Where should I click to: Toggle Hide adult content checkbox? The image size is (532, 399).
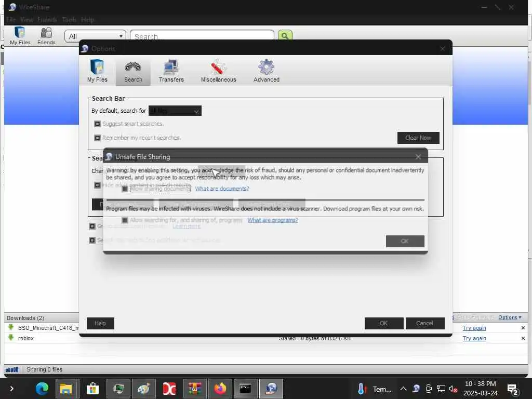(x=97, y=185)
